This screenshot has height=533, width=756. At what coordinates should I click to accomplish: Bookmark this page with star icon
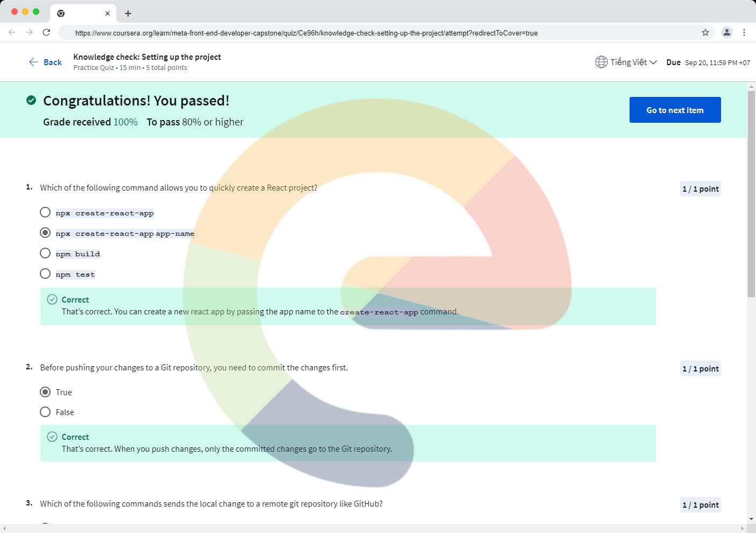click(705, 32)
